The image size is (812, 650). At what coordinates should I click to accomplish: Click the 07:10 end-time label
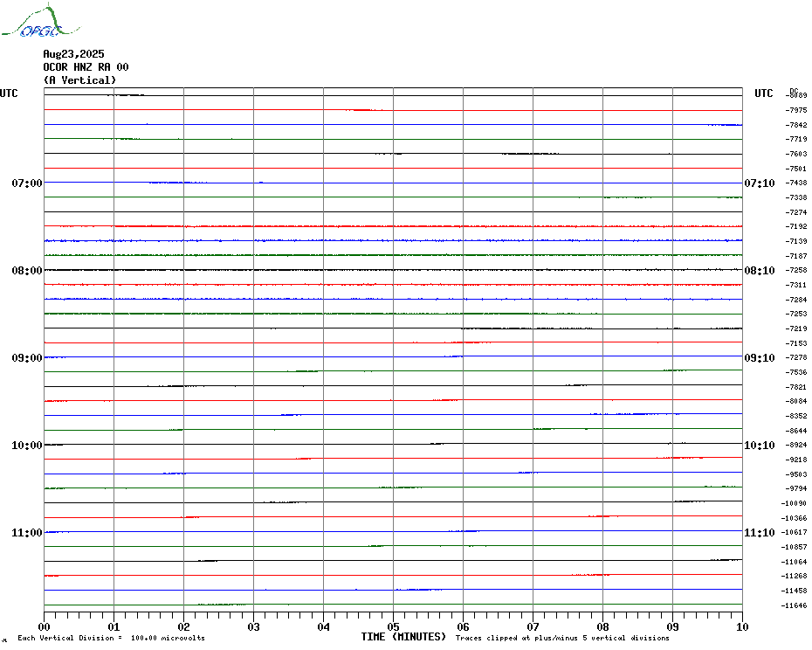click(760, 183)
